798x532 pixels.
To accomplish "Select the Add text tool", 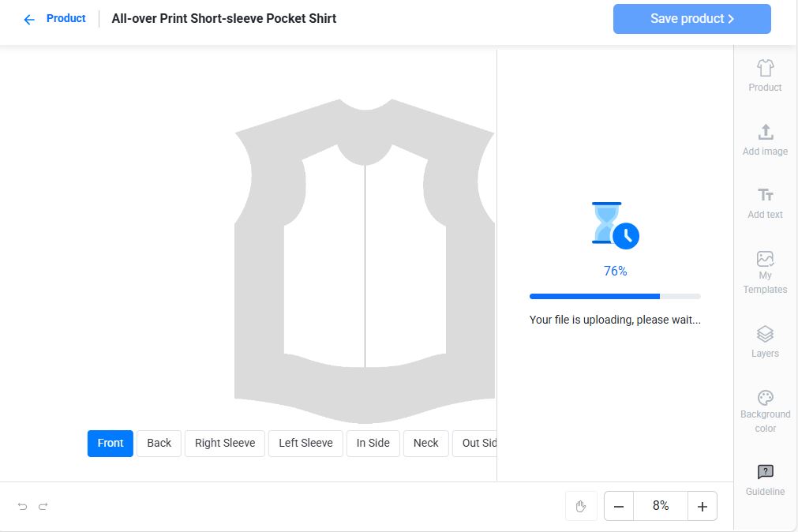I will (x=765, y=195).
